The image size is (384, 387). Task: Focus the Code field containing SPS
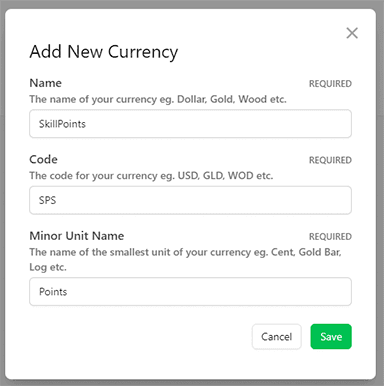click(190, 200)
